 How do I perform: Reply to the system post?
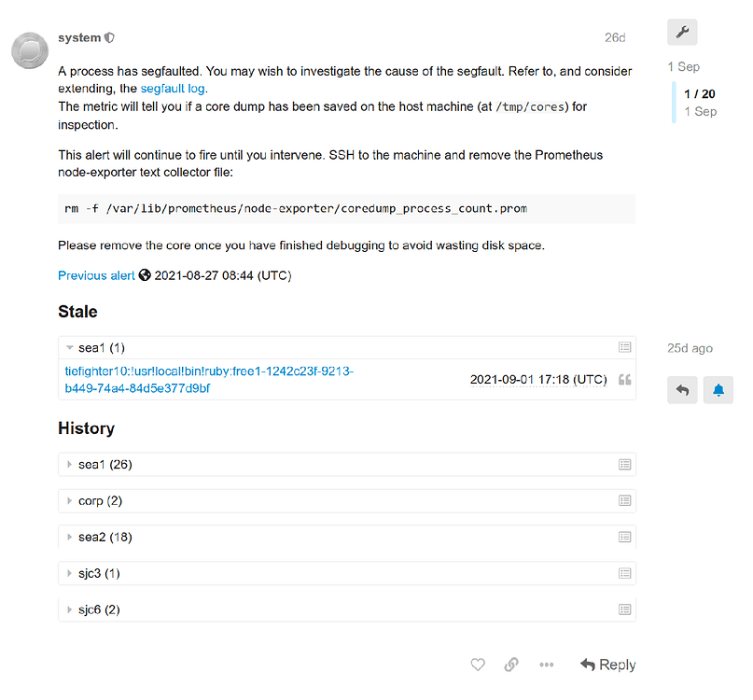click(607, 665)
